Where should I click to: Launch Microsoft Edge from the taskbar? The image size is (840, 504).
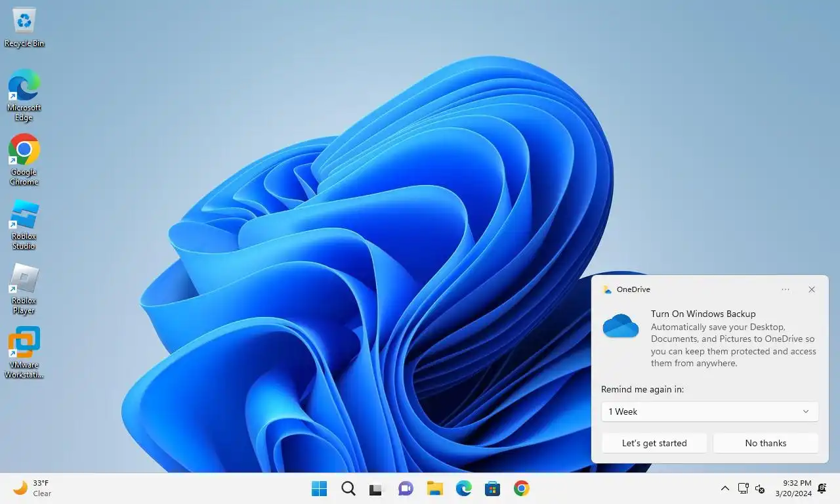pyautogui.click(x=464, y=488)
